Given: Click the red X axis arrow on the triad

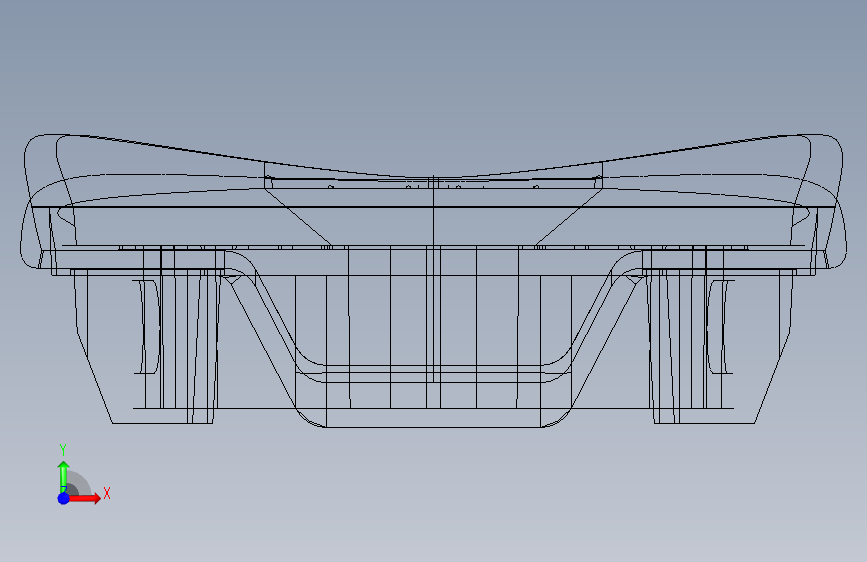Looking at the screenshot, I should pyautogui.click(x=85, y=498).
